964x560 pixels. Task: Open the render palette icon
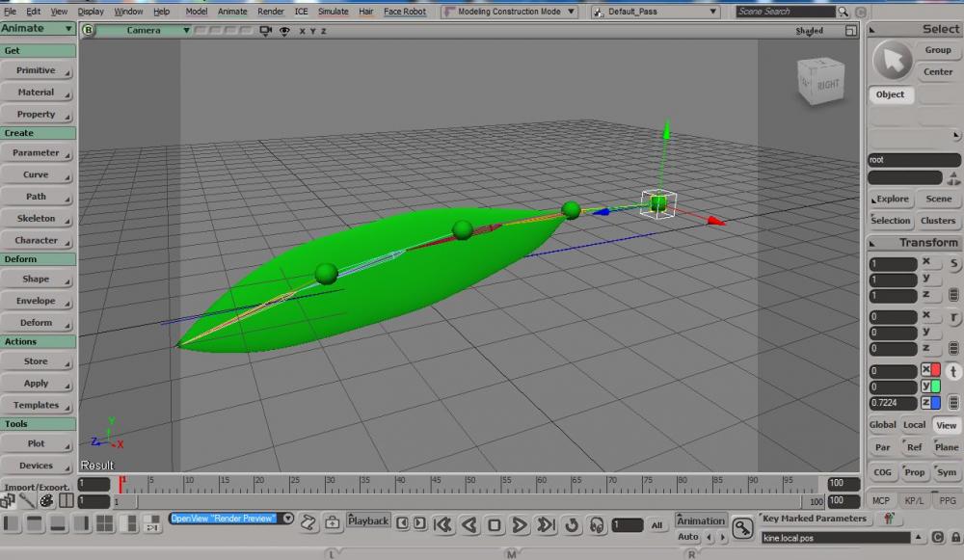pyautogui.click(x=46, y=501)
